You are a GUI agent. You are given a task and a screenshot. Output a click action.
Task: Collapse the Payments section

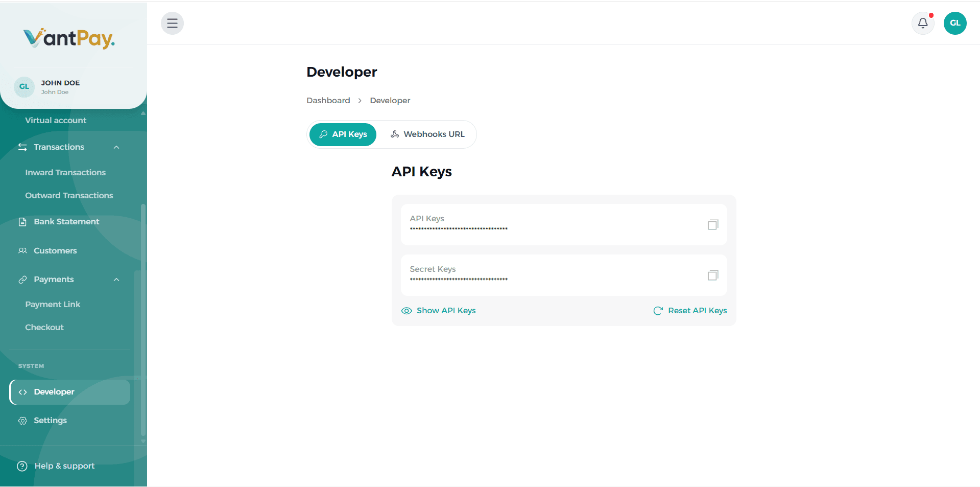pos(116,280)
